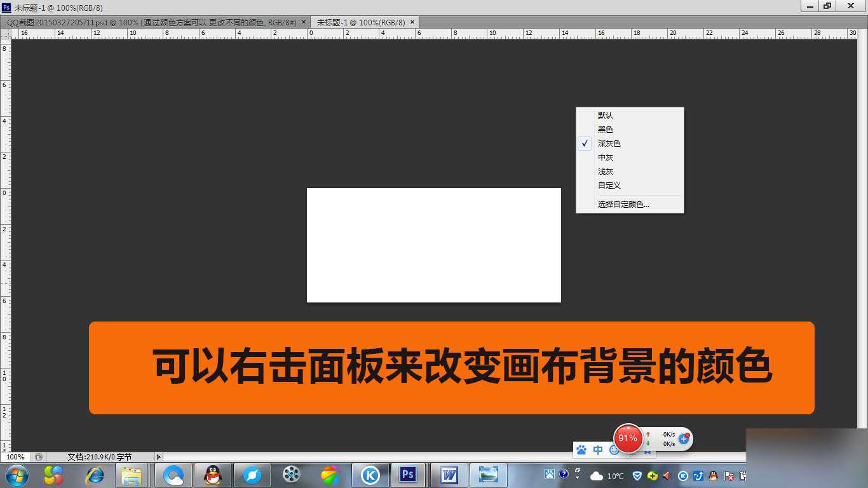Click the blue plus on speed widget
Image resolution: width=868 pixels, height=488 pixels.
tap(684, 438)
